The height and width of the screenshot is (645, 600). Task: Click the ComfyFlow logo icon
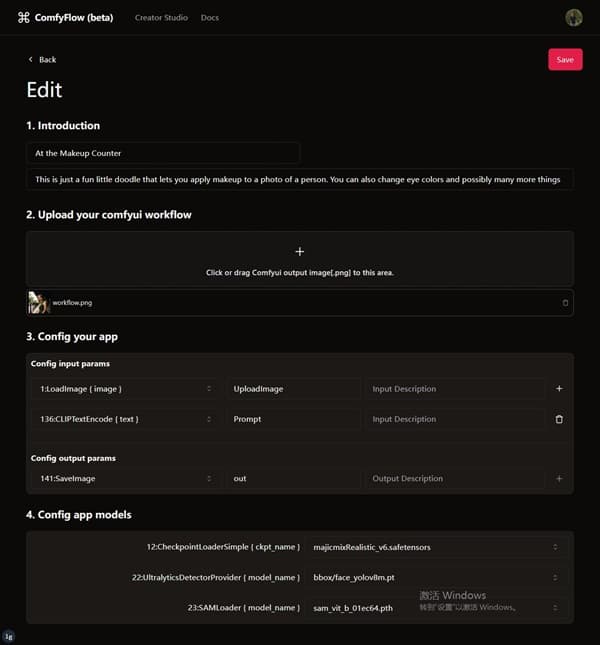pos(24,17)
